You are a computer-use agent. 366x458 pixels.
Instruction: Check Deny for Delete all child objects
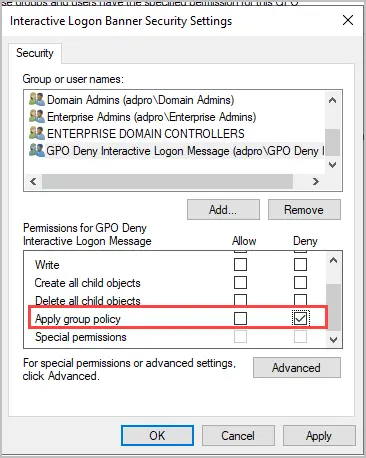(300, 300)
